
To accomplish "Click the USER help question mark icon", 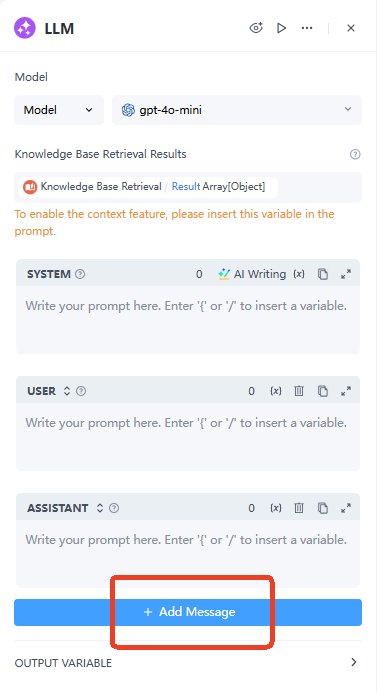I will 81,391.
